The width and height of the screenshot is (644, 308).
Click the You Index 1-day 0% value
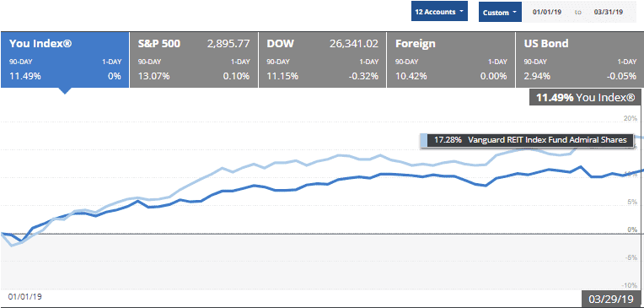pyautogui.click(x=115, y=76)
